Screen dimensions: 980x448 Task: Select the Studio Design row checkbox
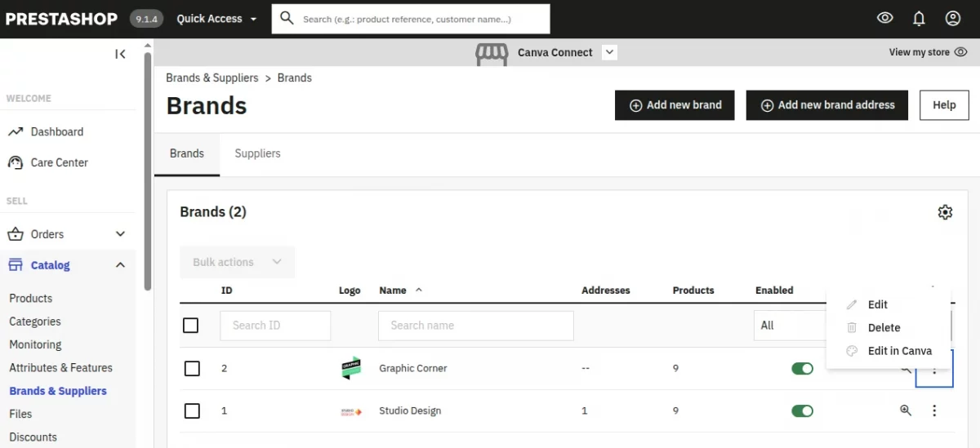(x=192, y=410)
